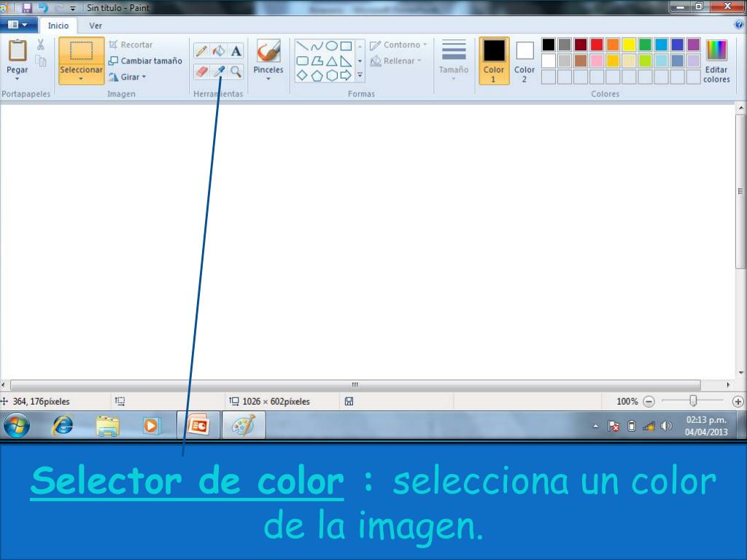The width and height of the screenshot is (747, 560).
Task: Choose the Pentagon shape
Action: (x=317, y=75)
